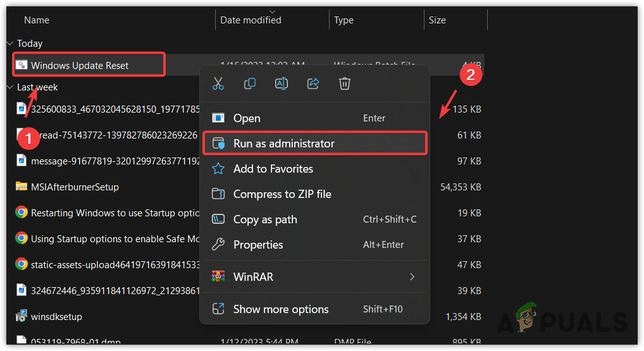Click the Cut scissors icon
This screenshot has width=644, height=351.
218,83
